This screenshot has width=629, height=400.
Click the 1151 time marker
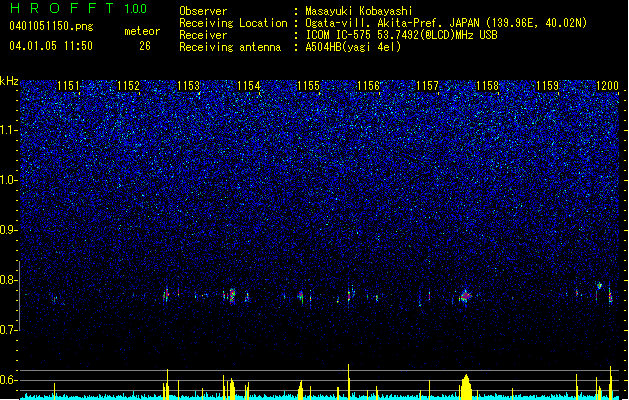tap(68, 85)
